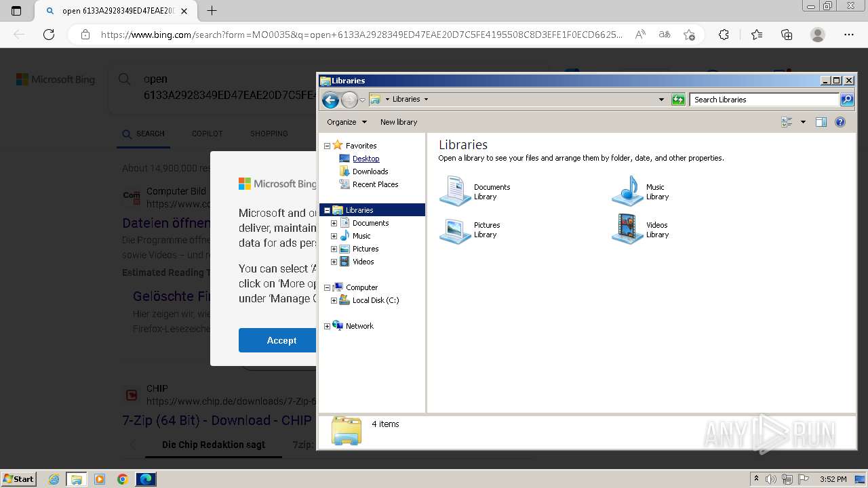
Task: Expand the Documents tree node
Action: (x=334, y=223)
